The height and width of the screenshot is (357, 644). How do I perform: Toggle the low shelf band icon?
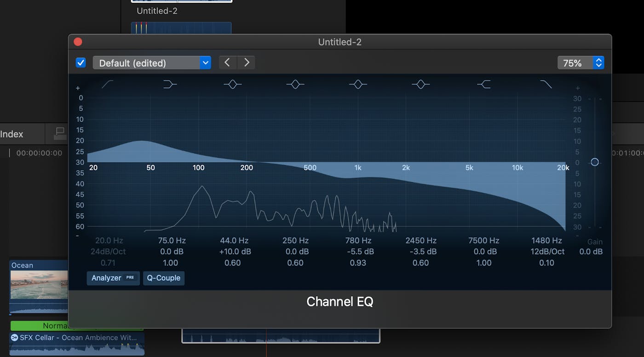(170, 84)
